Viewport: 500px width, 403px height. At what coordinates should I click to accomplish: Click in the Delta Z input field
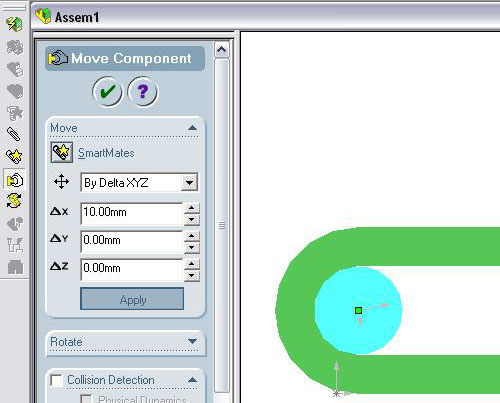pos(132,269)
